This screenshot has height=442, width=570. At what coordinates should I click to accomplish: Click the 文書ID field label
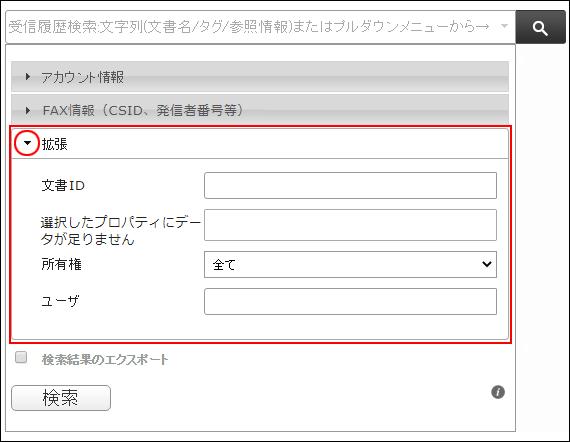pyautogui.click(x=63, y=185)
